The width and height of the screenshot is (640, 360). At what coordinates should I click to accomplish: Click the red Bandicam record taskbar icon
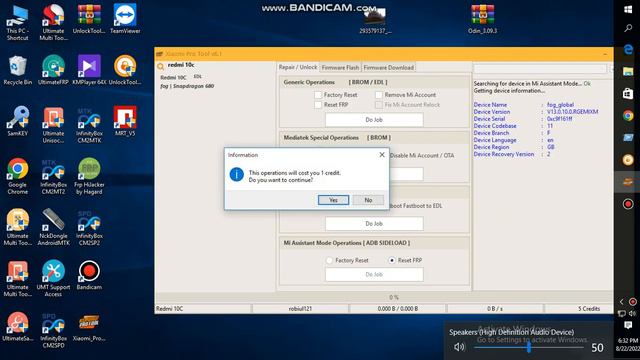[628, 204]
